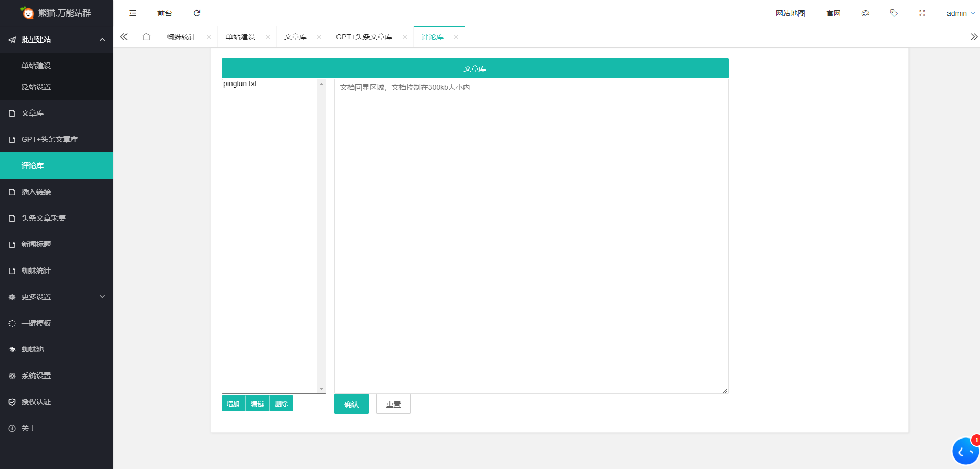The image size is (980, 469).
Task: Click the 授权认证 shield icon
Action: [12, 402]
